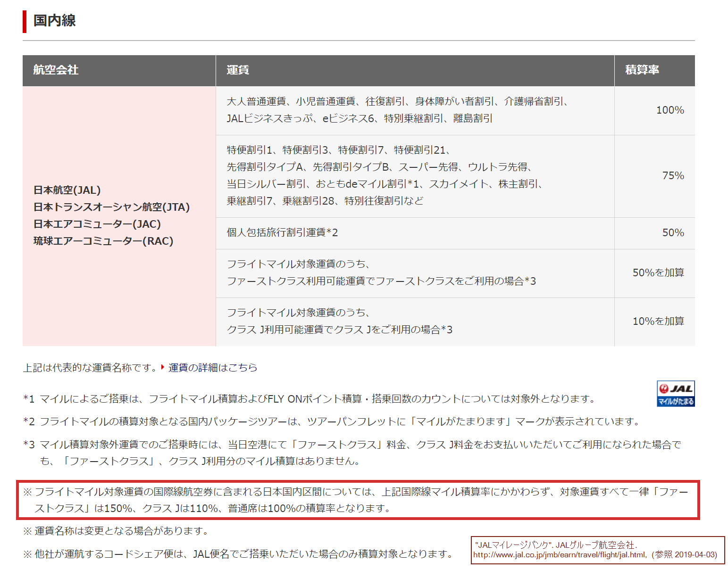728x570 pixels.
Task: Click the クラス J利用可能運賃 fare line
Action: click(339, 330)
